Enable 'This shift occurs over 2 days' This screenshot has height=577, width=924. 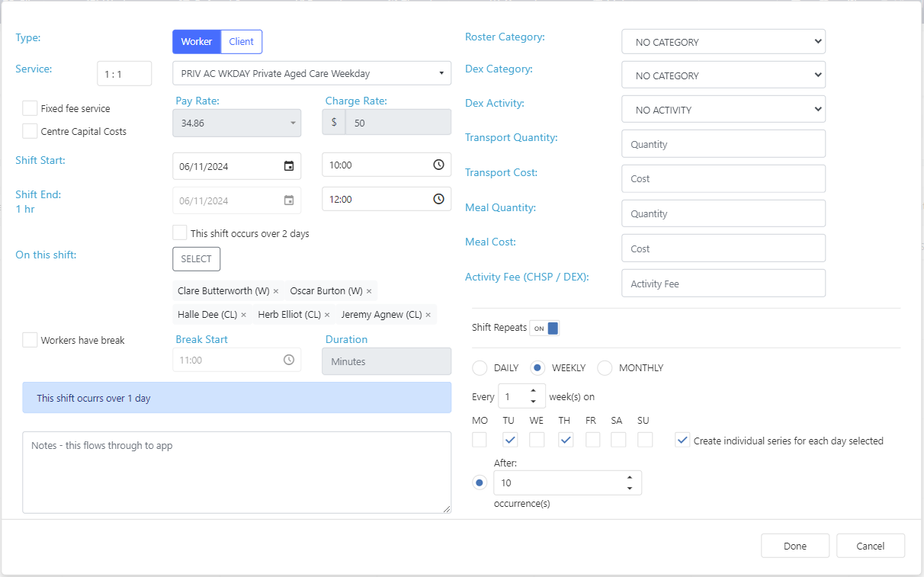(180, 232)
